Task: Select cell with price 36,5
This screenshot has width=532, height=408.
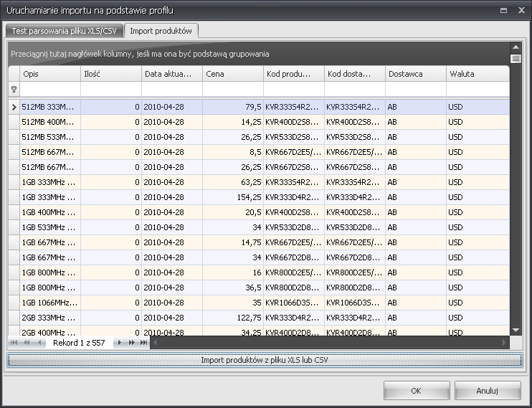Action: pyautogui.click(x=233, y=288)
